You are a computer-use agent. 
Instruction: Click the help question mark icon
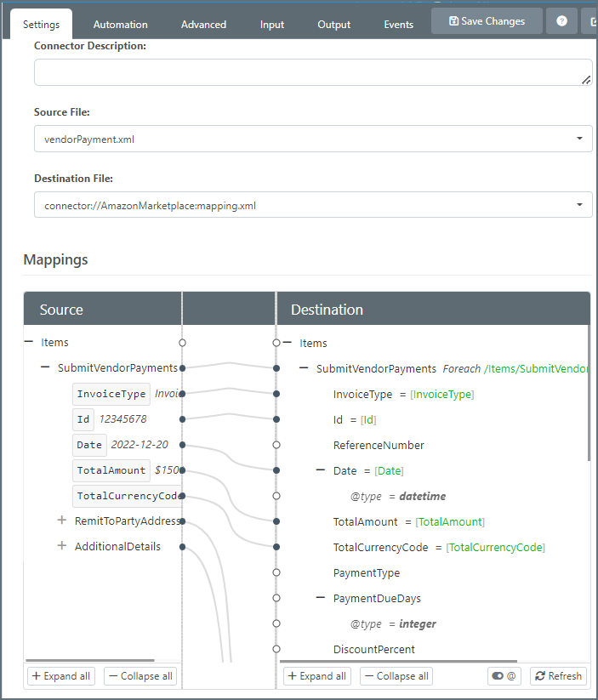click(561, 21)
